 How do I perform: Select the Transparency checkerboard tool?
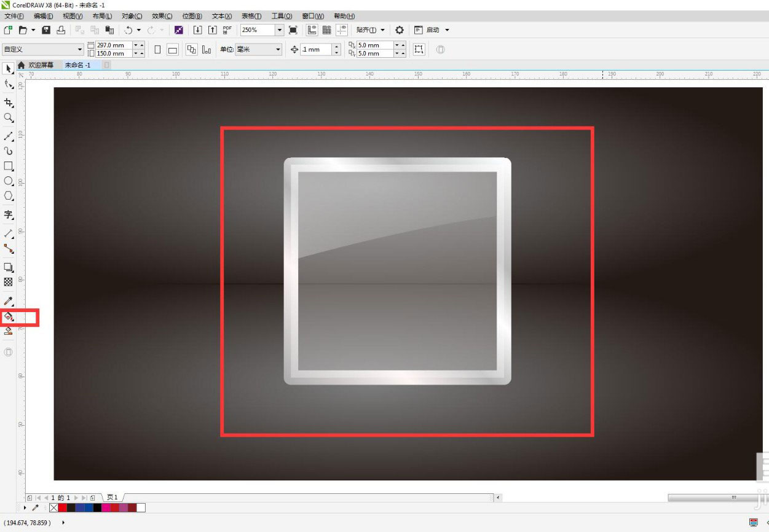pos(9,282)
